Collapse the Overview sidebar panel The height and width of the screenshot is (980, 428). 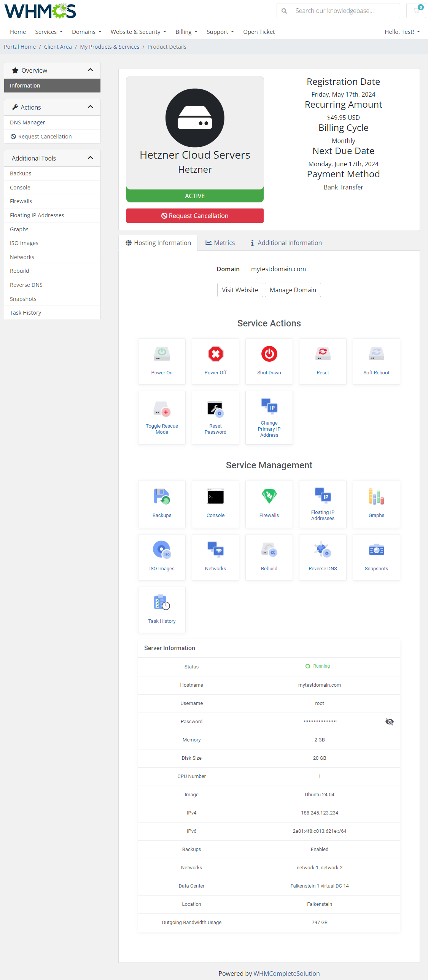[x=90, y=70]
